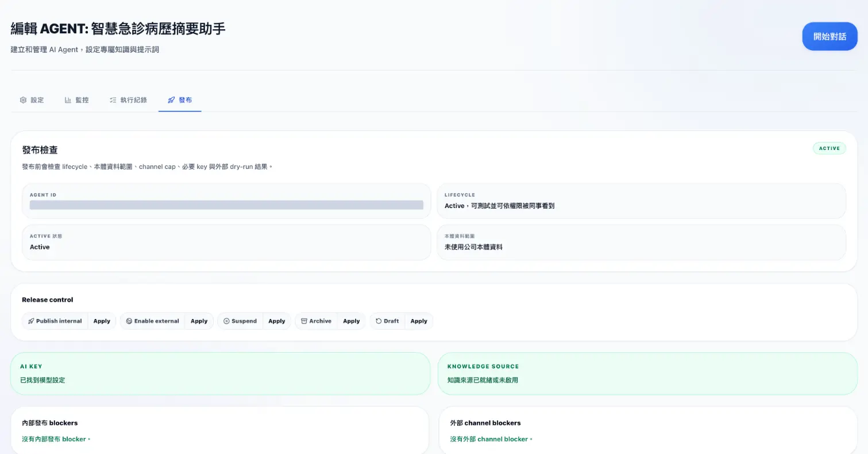Apply the Archive action
The image size is (868, 454).
[351, 321]
